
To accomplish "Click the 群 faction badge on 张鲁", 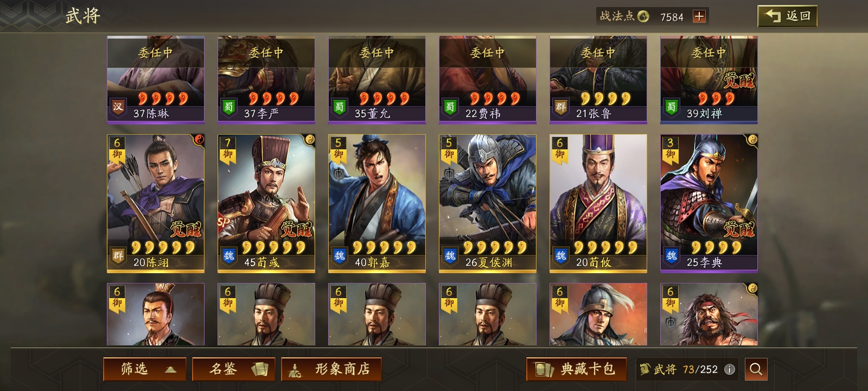I will point(561,107).
